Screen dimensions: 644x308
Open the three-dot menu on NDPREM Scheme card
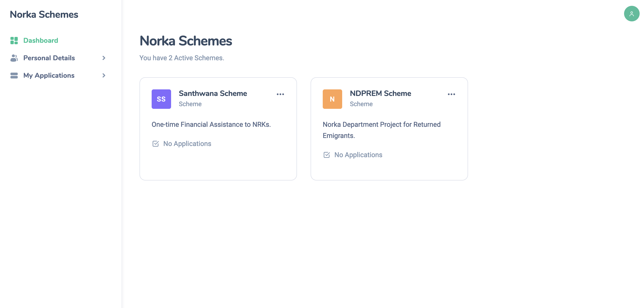[x=451, y=94]
